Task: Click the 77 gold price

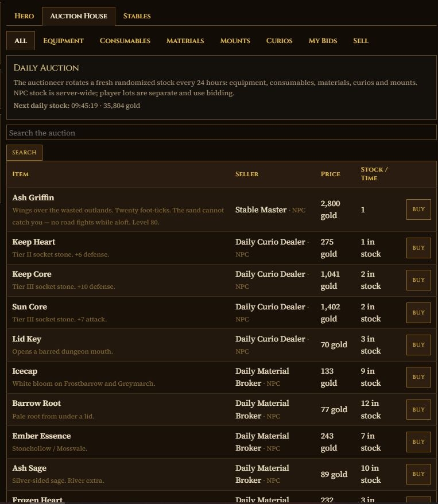Action: 334,410
